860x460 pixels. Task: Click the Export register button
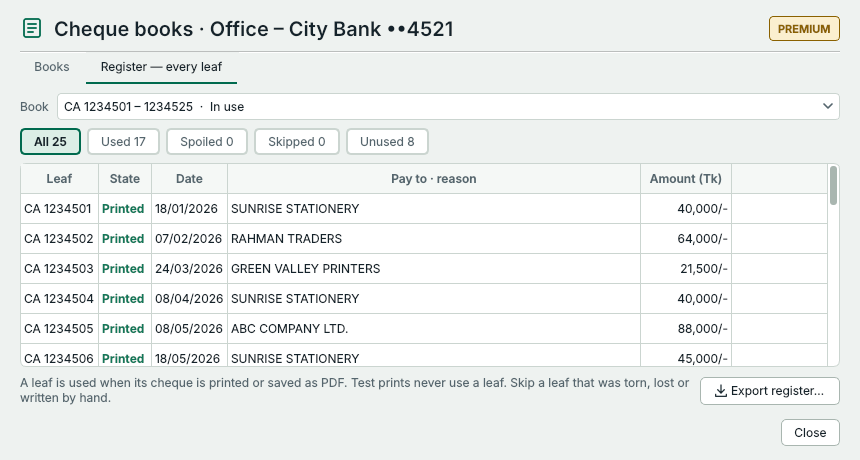tap(770, 391)
